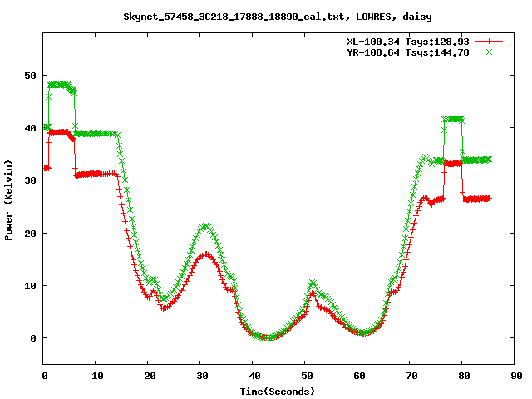Click the green curve peak near 30 seconds
This screenshot has height=399, width=532.
tap(205, 226)
